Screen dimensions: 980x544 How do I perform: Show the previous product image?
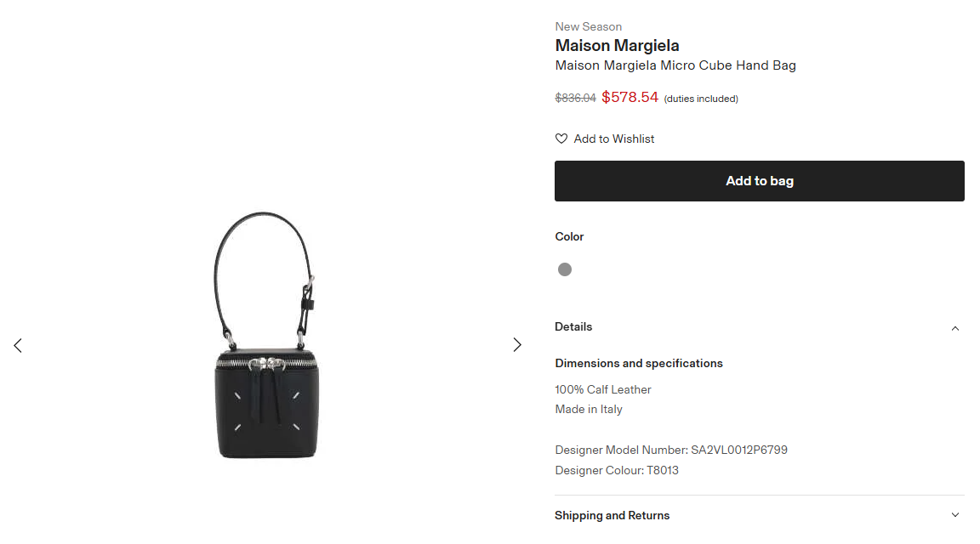(18, 345)
